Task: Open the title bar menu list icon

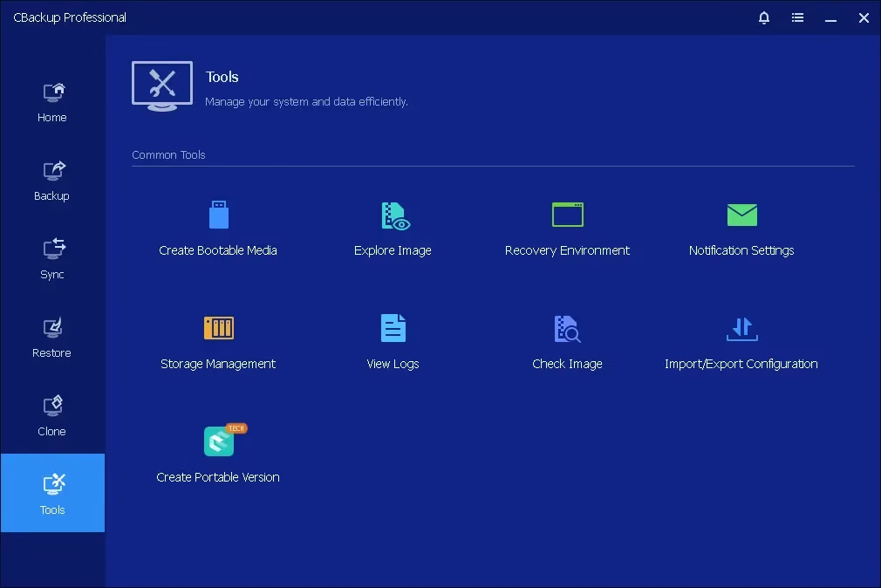Action: coord(797,17)
